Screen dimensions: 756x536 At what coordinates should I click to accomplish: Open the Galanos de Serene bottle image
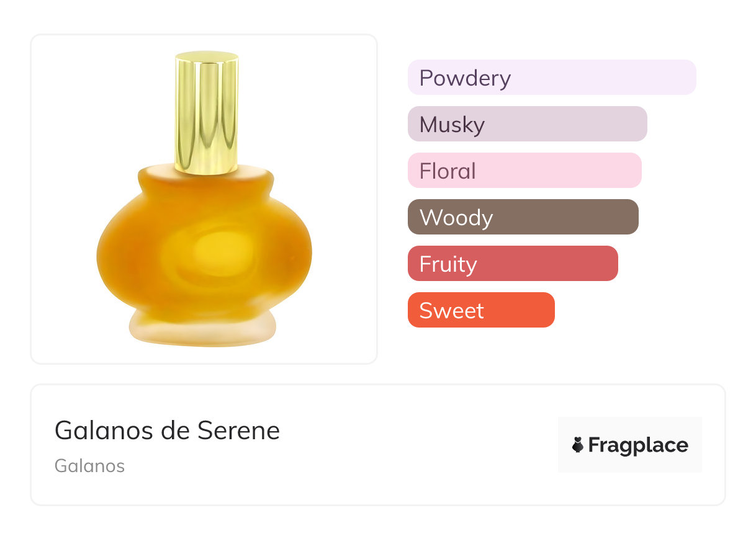(x=204, y=199)
